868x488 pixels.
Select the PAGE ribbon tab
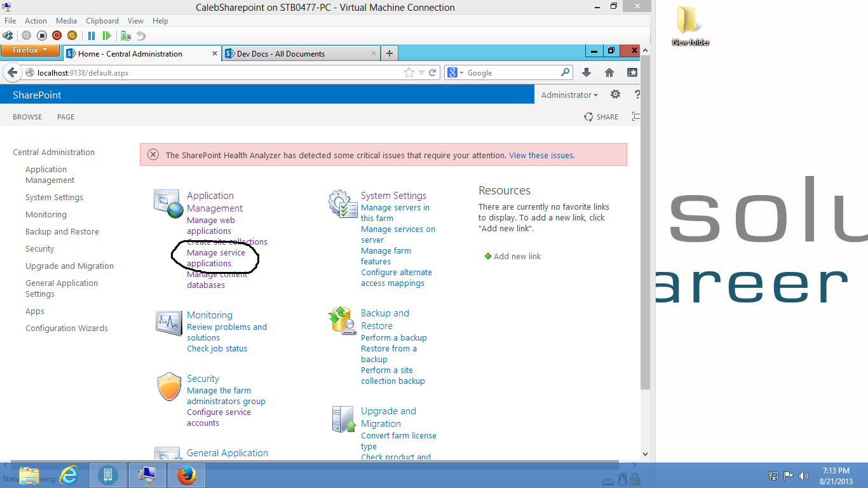coord(65,117)
